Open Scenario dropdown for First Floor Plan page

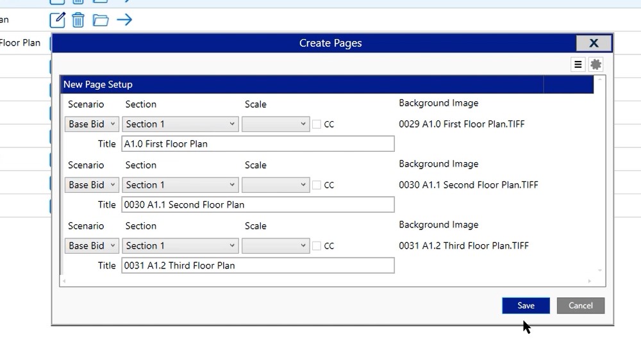coord(92,124)
